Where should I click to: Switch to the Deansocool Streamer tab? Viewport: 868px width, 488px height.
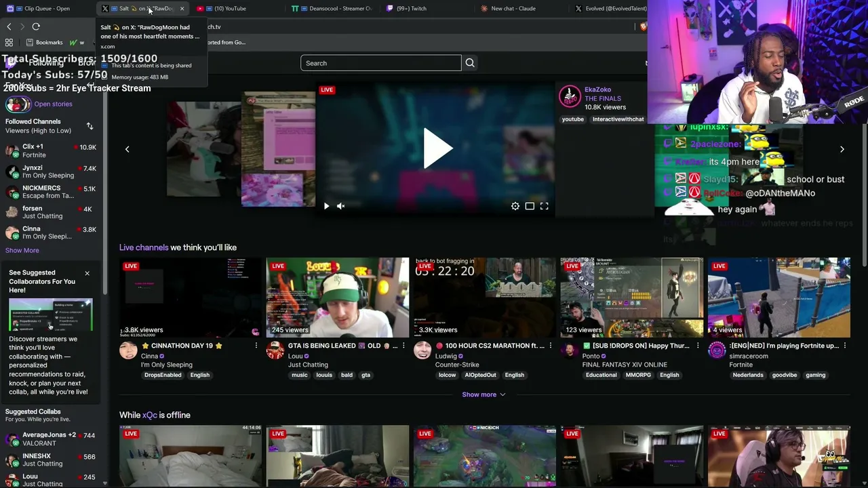tap(332, 9)
